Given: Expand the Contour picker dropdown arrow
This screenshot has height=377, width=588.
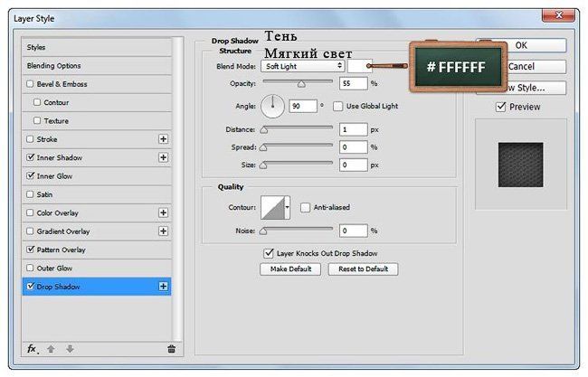Looking at the screenshot, I should pyautogui.click(x=288, y=207).
